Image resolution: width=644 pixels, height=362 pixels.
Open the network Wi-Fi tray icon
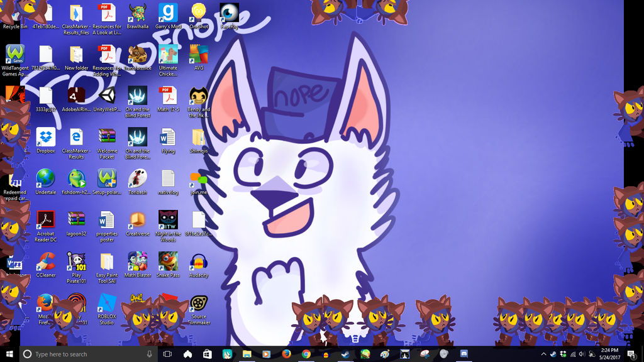(572, 354)
